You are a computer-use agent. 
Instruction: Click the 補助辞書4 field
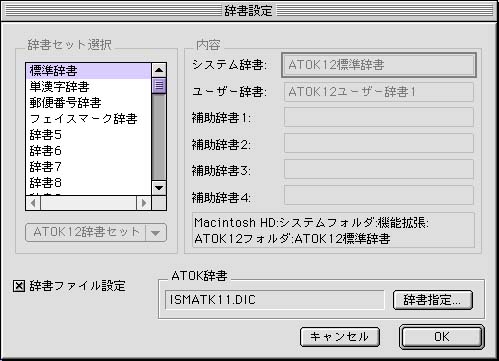[379, 195]
